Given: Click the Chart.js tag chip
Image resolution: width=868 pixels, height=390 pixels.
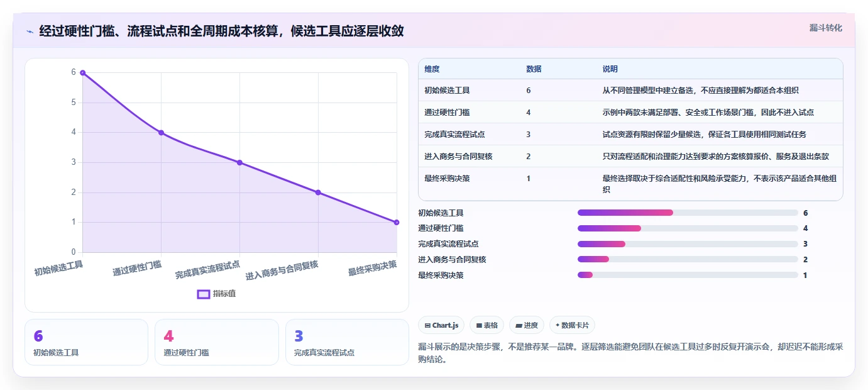Looking at the screenshot, I should (x=441, y=325).
